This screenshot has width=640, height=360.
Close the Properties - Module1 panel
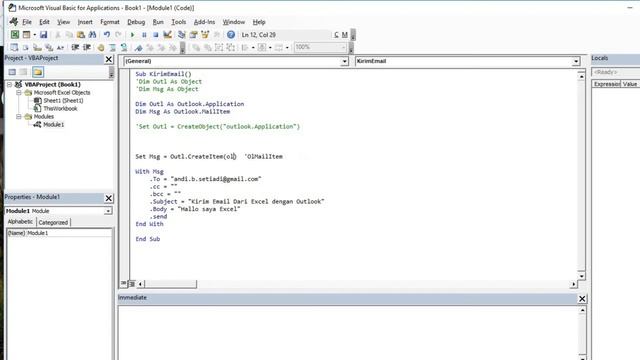coord(109,198)
